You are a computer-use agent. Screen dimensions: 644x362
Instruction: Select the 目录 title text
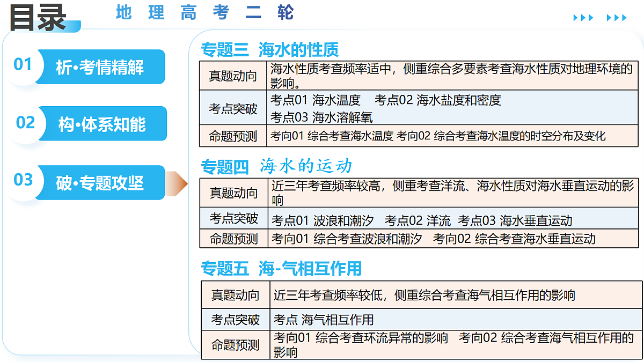[x=38, y=17]
